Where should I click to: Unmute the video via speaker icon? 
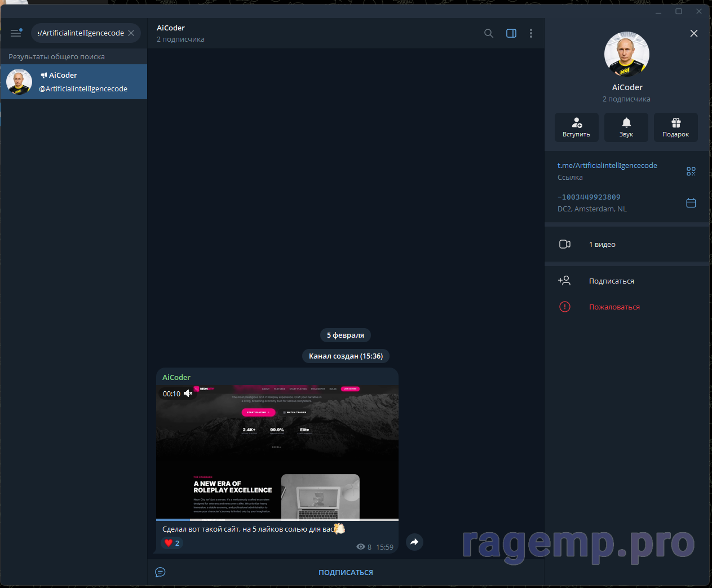[x=188, y=394]
